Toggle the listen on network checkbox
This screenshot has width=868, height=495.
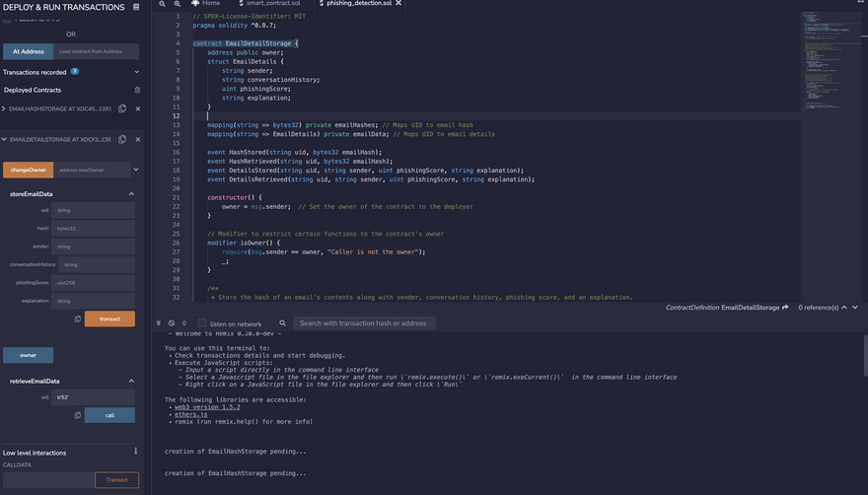point(202,323)
